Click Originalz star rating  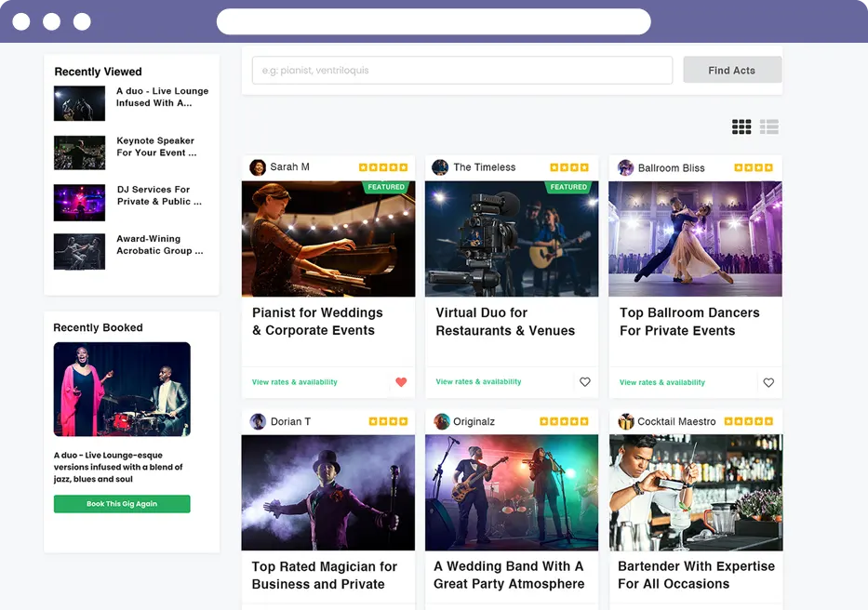click(x=564, y=421)
